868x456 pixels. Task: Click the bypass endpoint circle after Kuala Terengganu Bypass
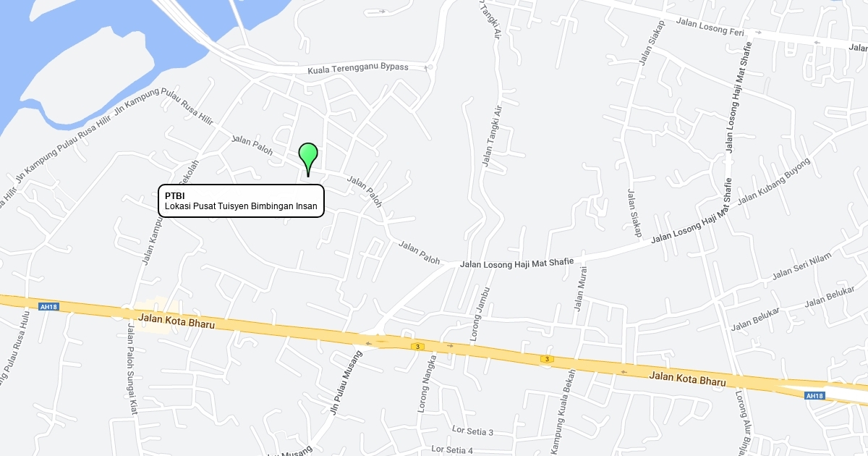pyautogui.click(x=430, y=67)
